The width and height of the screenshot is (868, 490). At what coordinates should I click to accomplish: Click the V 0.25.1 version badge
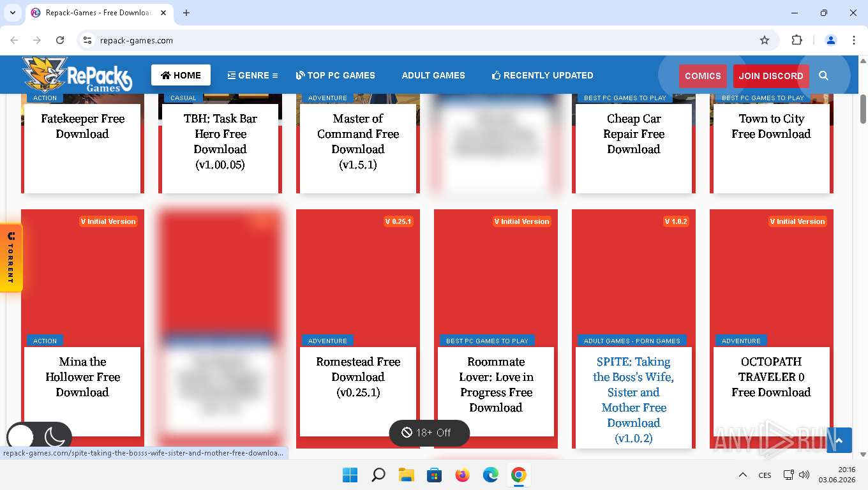click(x=398, y=221)
